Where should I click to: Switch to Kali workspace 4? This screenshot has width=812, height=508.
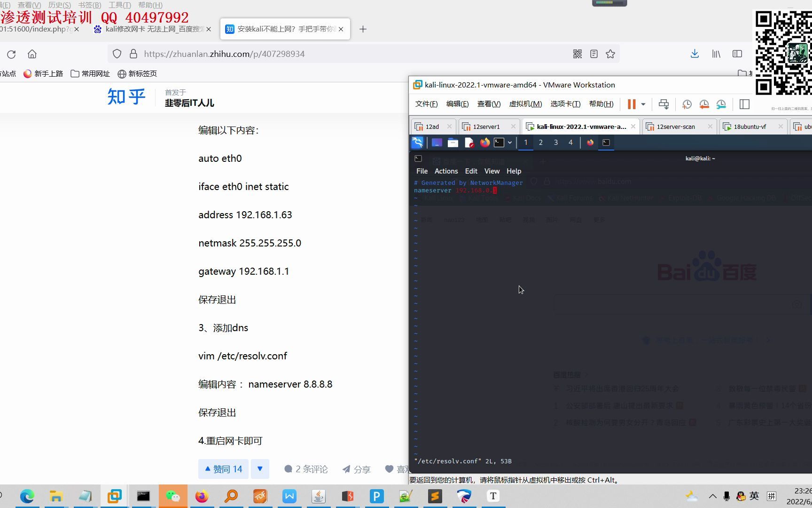570,143
